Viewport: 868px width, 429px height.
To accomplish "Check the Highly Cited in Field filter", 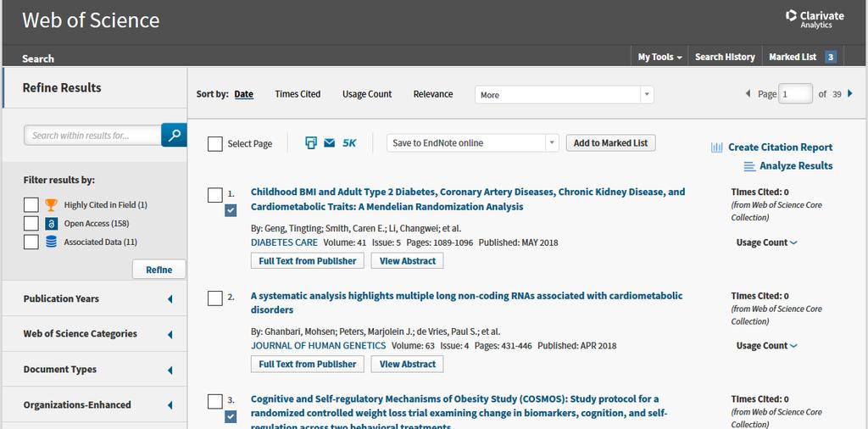I will [x=31, y=205].
